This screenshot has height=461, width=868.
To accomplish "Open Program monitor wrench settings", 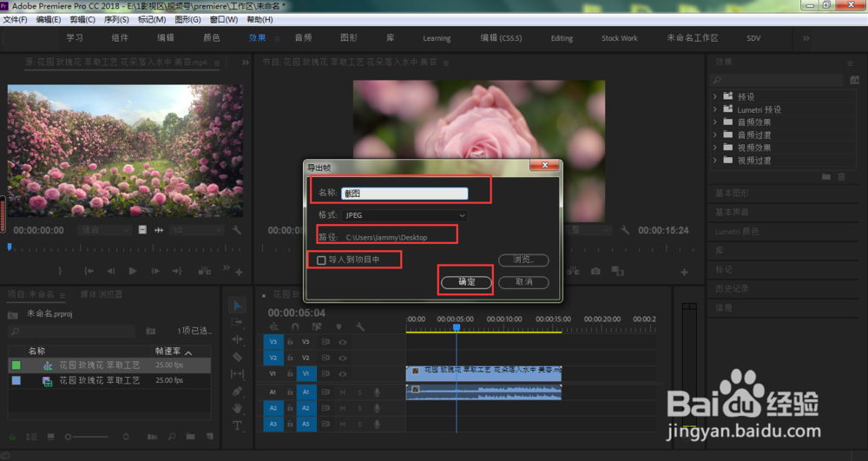I will pyautogui.click(x=625, y=230).
